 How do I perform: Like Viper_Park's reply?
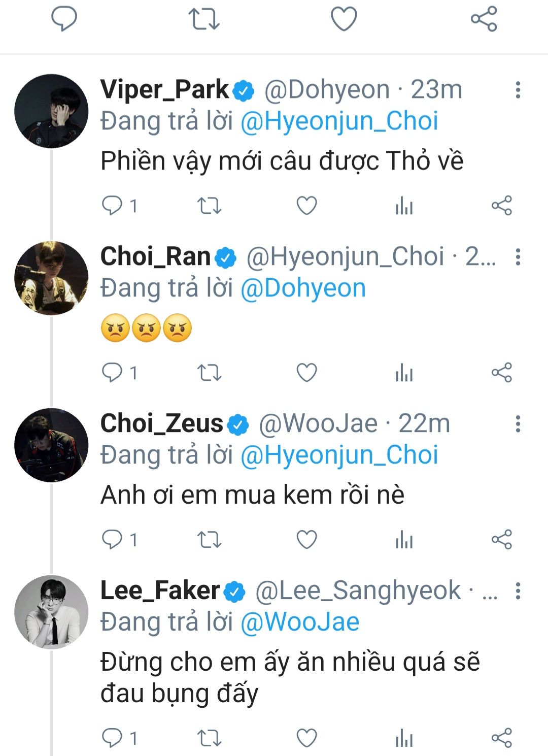306,206
